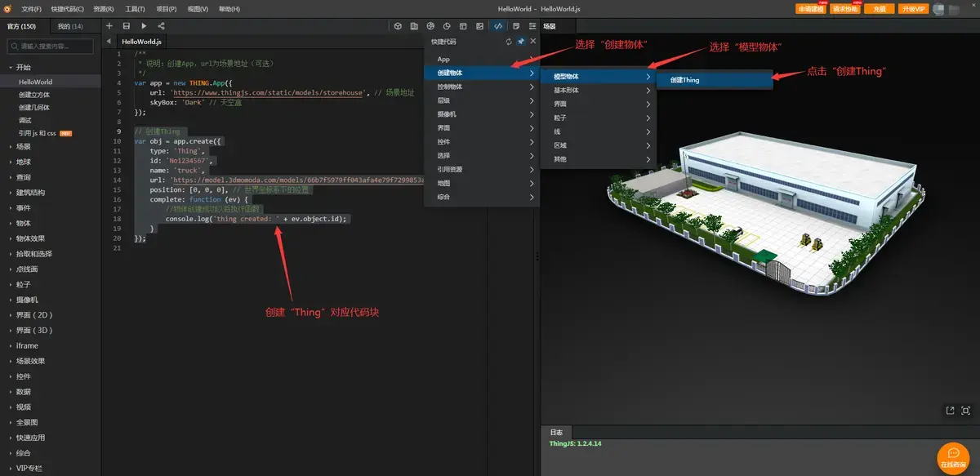Click the 在线咨询 chat button
The image size is (980, 476).
[x=953, y=456]
